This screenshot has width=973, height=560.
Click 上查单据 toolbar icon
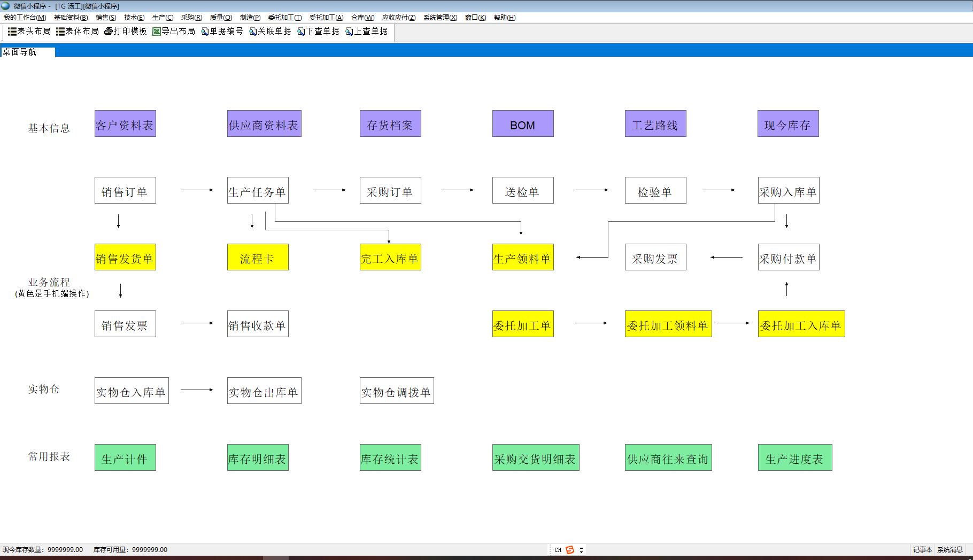tap(349, 32)
